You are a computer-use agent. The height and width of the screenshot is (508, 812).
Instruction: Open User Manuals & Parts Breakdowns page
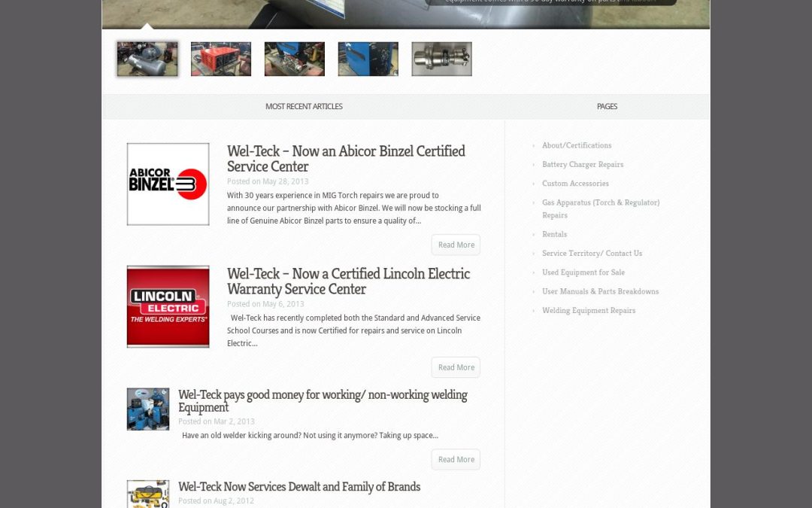point(600,291)
